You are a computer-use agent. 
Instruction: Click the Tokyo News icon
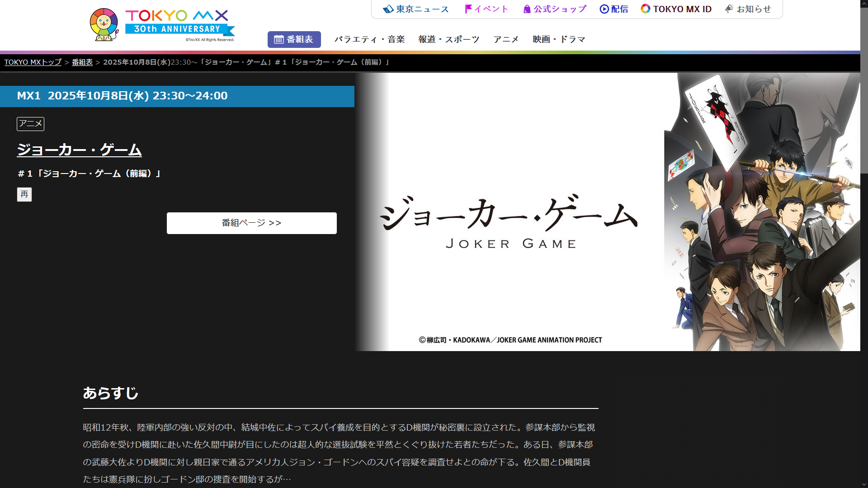pyautogui.click(x=388, y=9)
